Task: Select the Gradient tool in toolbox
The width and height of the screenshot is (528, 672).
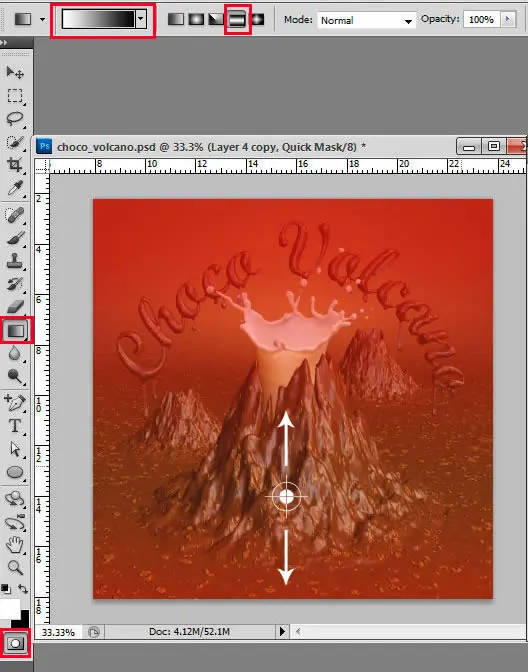Action: click(x=16, y=330)
